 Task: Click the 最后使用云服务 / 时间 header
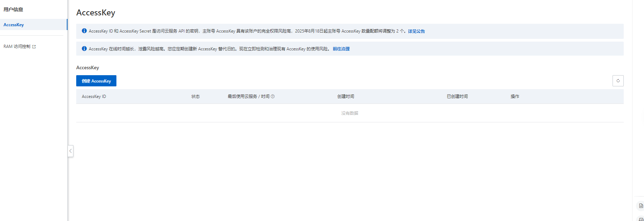click(249, 97)
